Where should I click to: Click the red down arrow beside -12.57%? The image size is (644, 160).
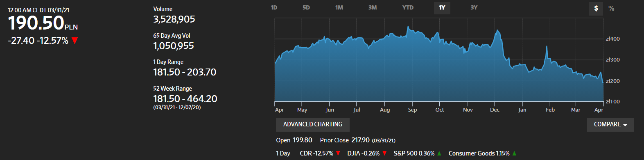[75, 41]
